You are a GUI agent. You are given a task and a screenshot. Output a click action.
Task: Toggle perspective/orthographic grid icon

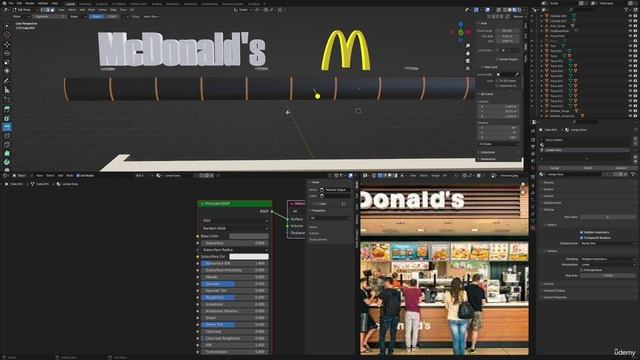pyautogui.click(x=468, y=68)
